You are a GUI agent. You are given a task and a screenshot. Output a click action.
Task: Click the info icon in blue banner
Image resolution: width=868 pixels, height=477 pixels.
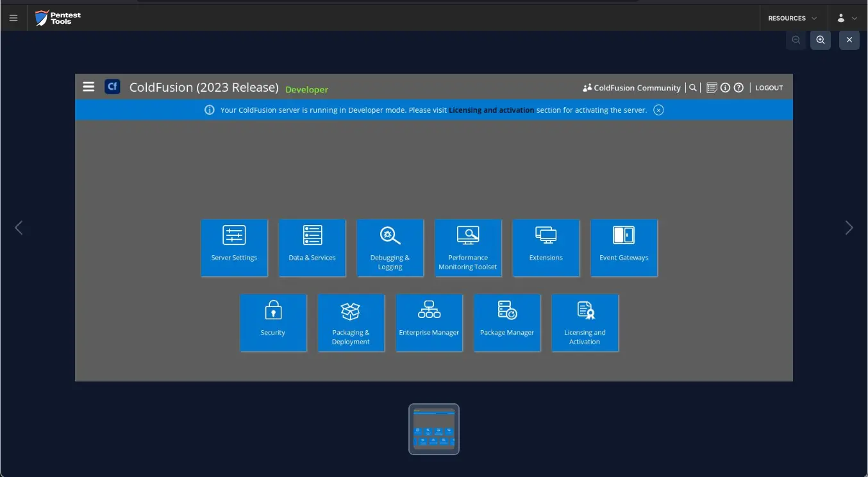point(210,110)
